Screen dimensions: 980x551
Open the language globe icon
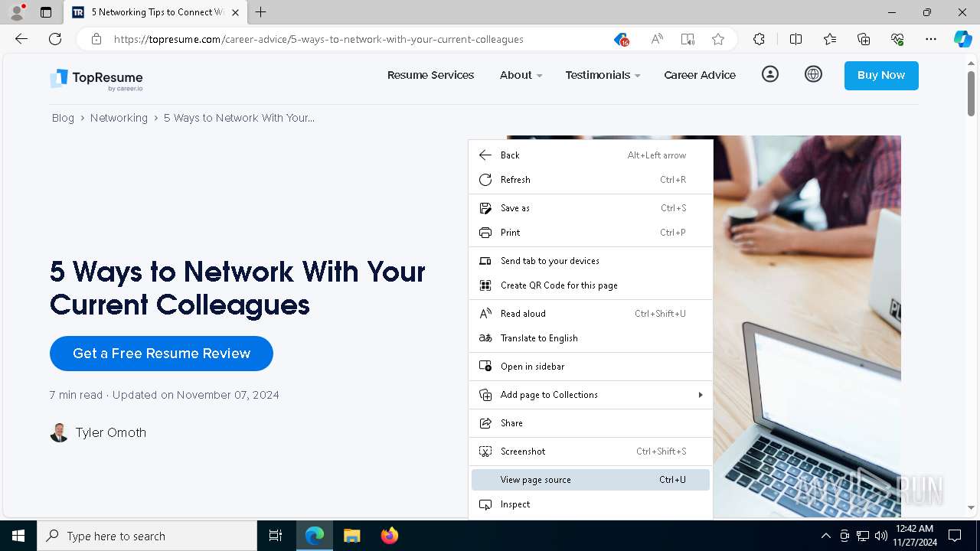tap(813, 74)
